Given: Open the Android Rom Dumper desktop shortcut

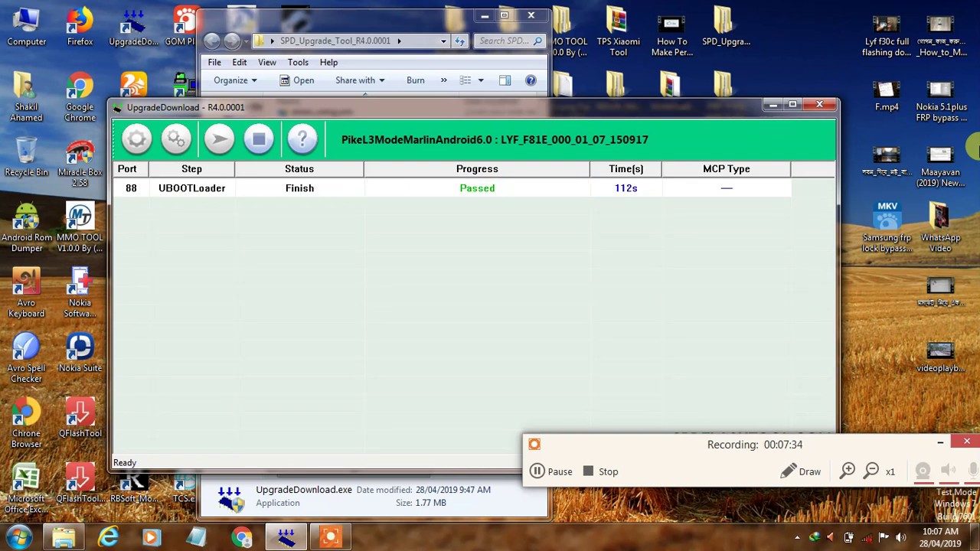Looking at the screenshot, I should 26,228.
